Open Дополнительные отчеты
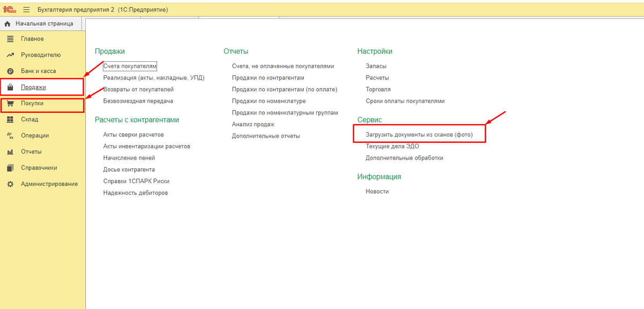Screen dimensions: 644x309 (x=266, y=136)
